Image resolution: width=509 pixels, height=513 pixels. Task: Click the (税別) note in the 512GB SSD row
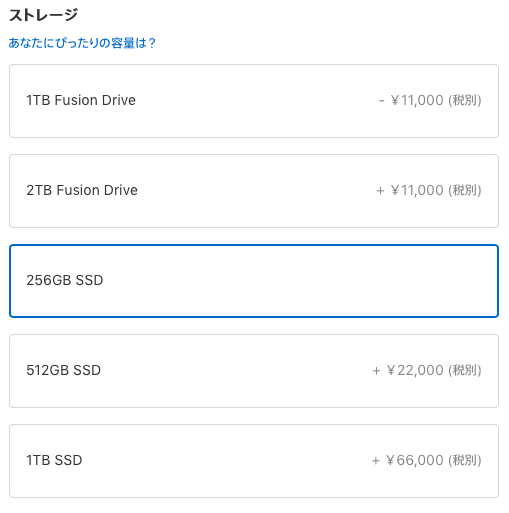465,370
